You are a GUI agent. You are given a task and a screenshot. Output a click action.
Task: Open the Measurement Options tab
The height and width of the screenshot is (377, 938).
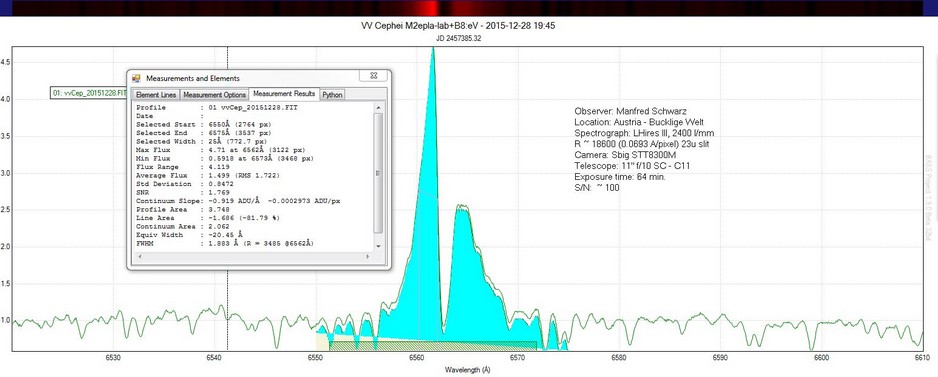tap(214, 95)
